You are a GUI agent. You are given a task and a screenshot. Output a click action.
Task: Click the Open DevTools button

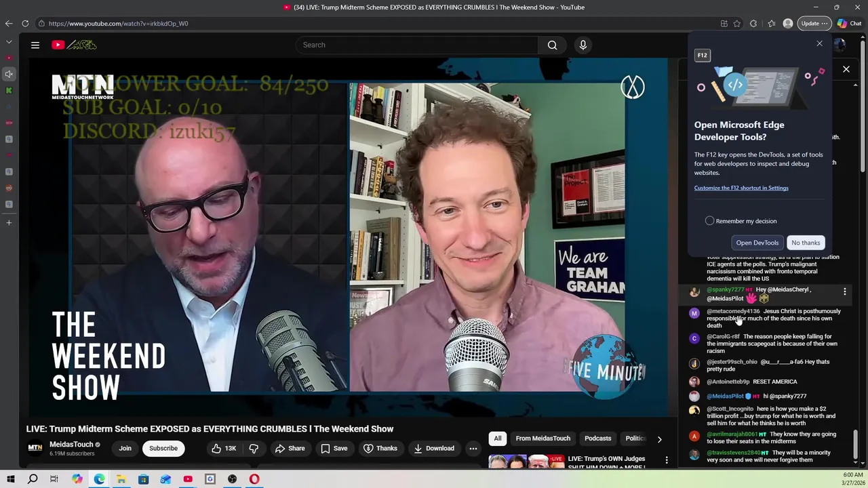pyautogui.click(x=757, y=243)
